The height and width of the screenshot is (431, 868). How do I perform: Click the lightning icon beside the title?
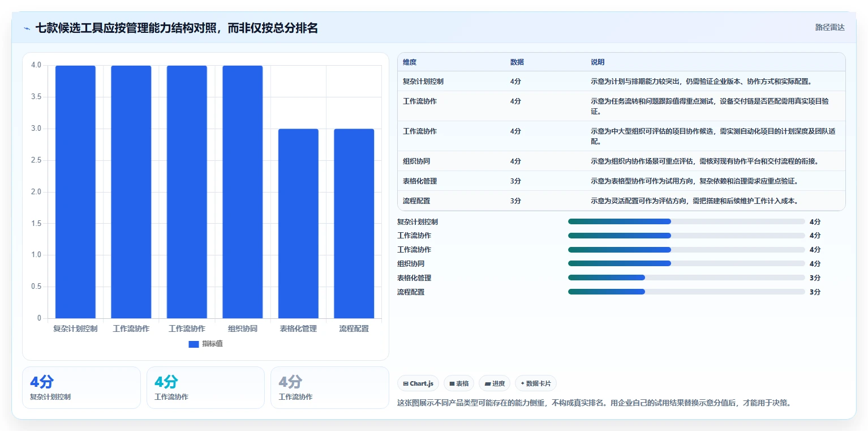(x=27, y=28)
